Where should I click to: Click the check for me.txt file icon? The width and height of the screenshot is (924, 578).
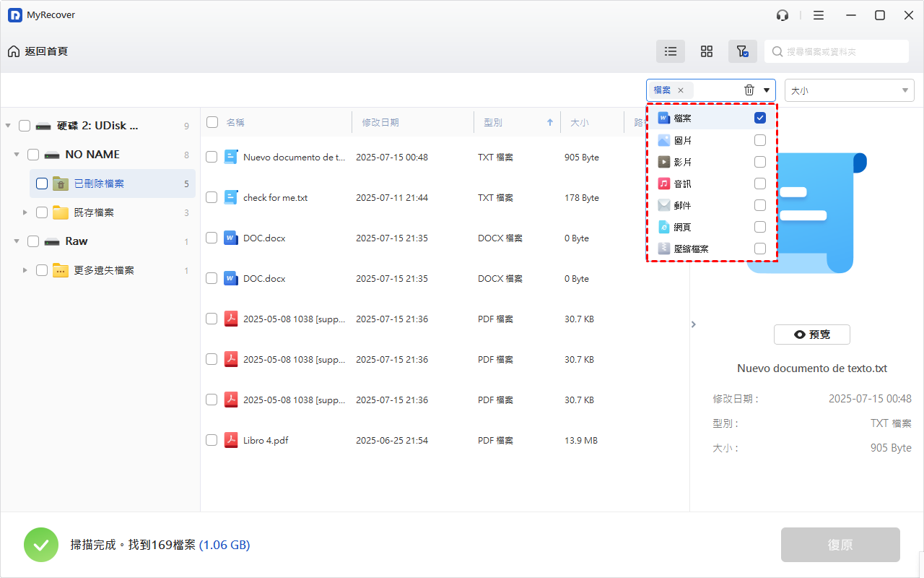coord(231,197)
